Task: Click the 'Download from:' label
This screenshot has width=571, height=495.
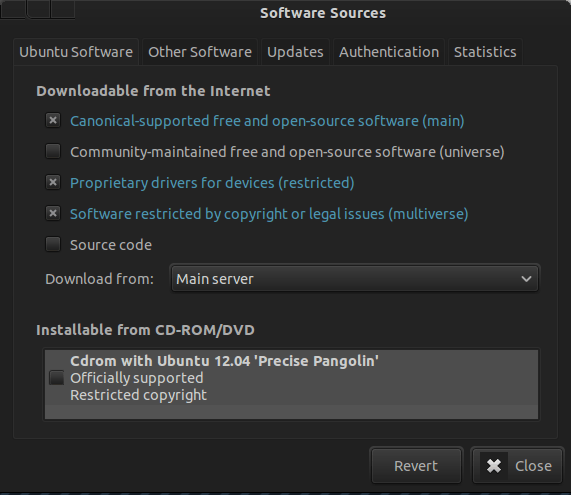Action: tap(99, 279)
